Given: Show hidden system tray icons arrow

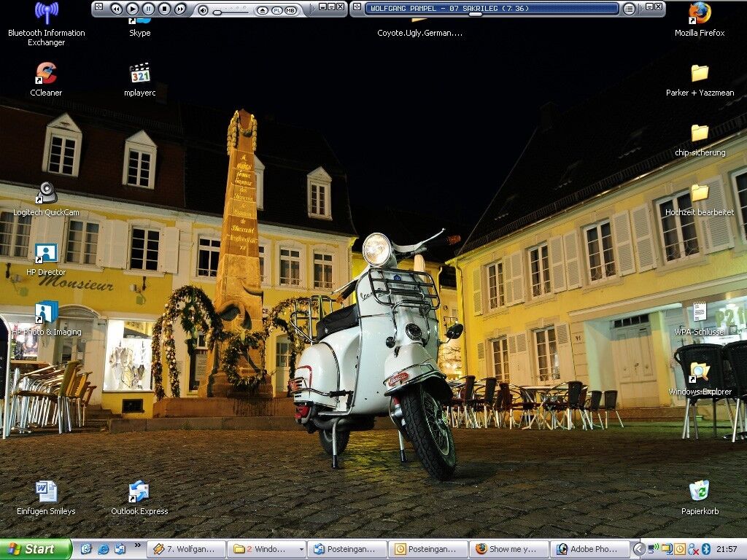Looking at the screenshot, I should pyautogui.click(x=638, y=549).
